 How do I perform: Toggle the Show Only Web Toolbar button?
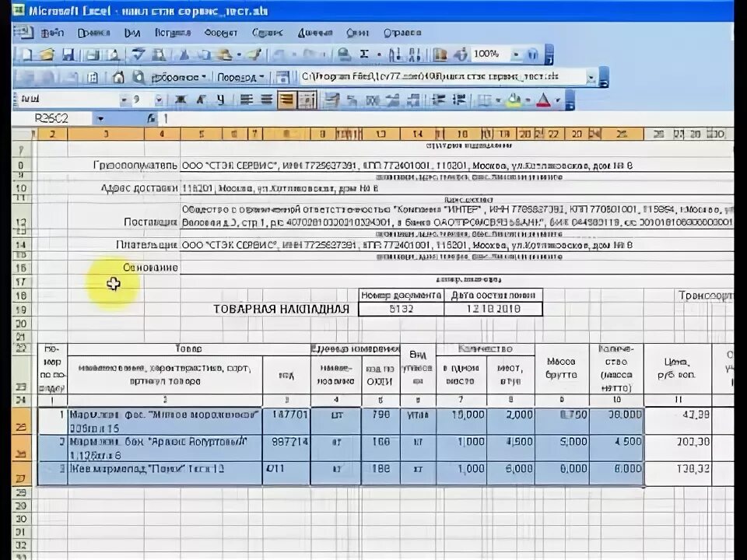pyautogui.click(x=282, y=77)
